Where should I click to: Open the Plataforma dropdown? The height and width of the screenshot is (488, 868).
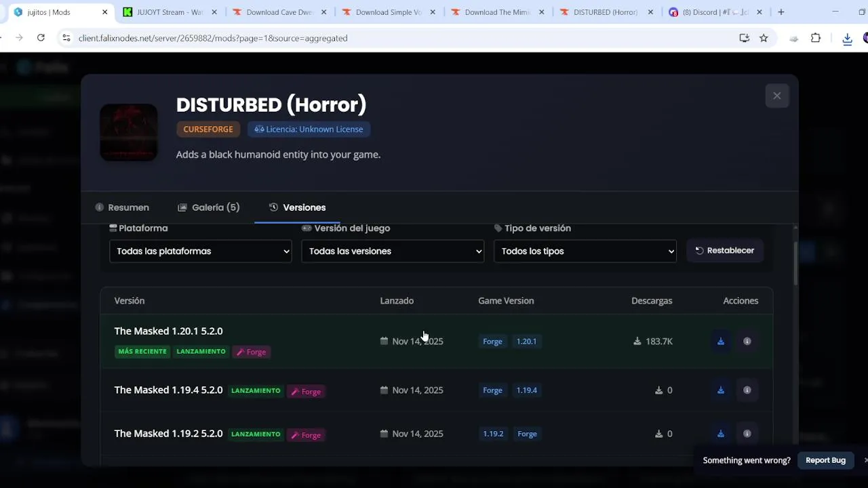[201, 251]
